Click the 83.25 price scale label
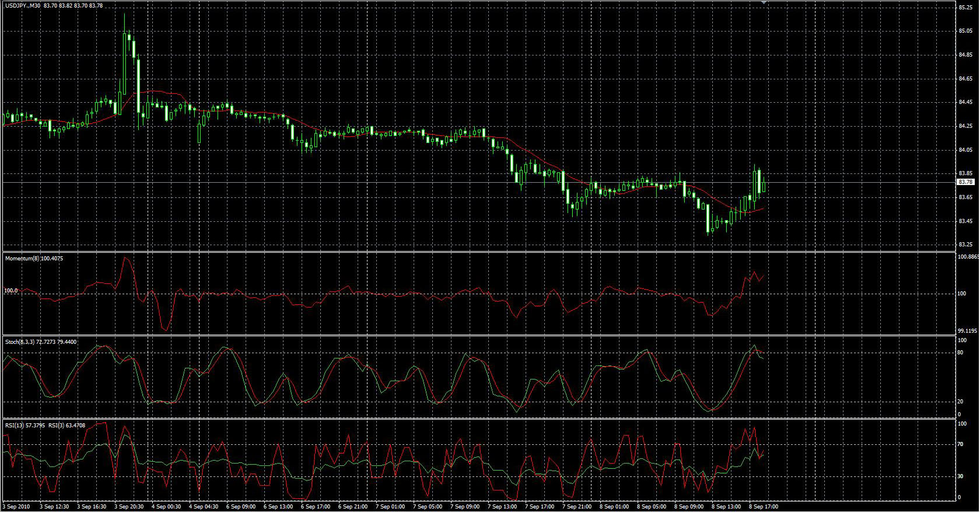 (965, 245)
